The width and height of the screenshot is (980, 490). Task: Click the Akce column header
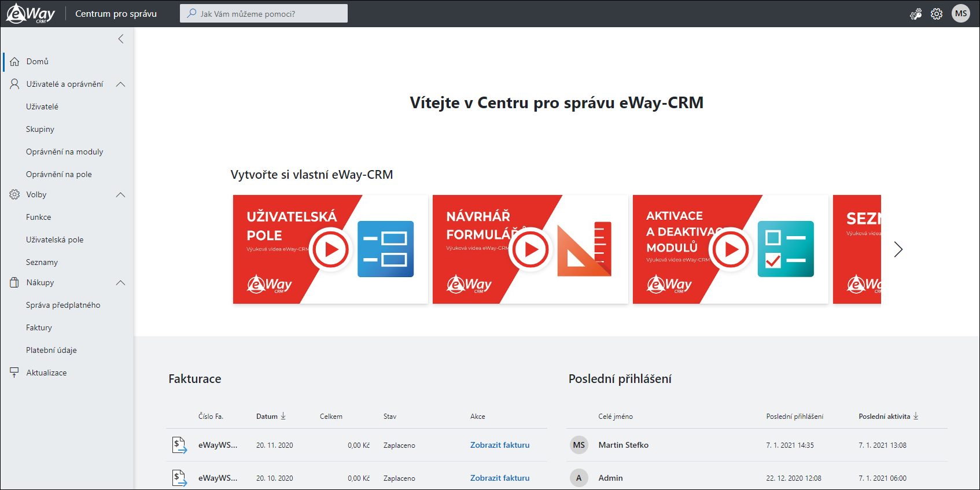pos(478,417)
